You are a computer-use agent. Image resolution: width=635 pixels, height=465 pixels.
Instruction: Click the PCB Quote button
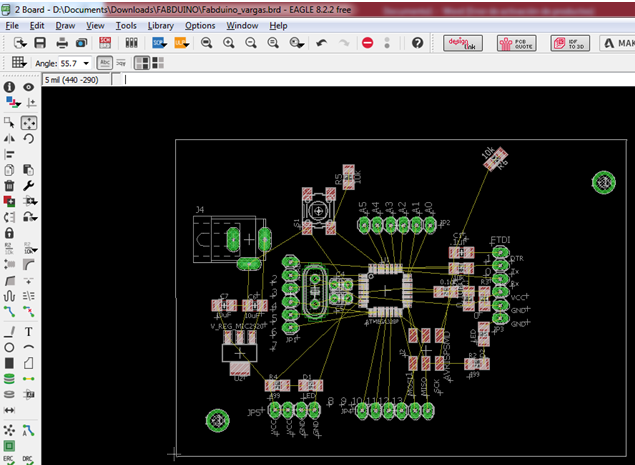coord(517,43)
